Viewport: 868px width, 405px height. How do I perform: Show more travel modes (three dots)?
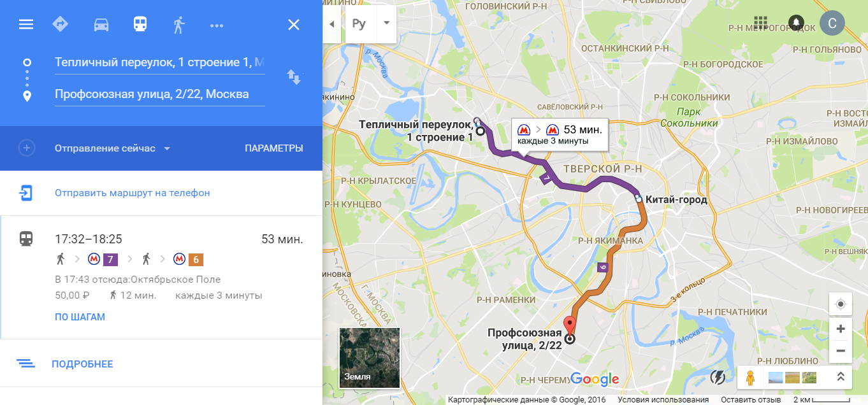point(217,25)
